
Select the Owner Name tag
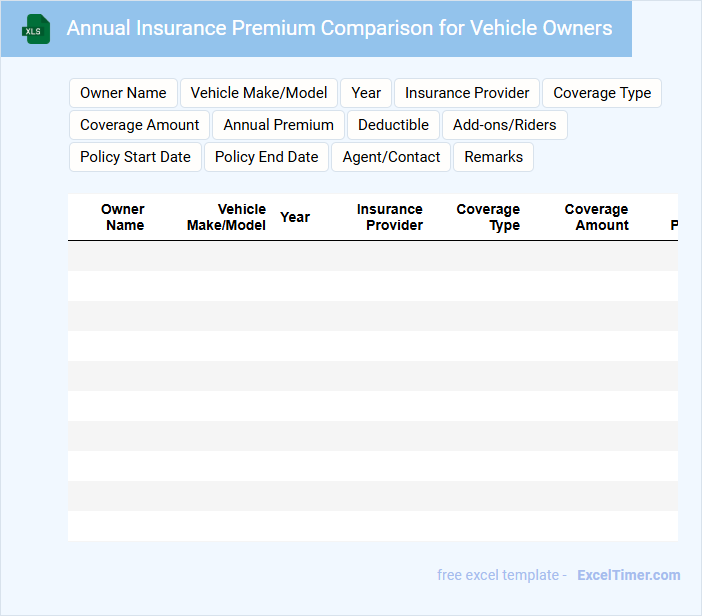point(123,93)
